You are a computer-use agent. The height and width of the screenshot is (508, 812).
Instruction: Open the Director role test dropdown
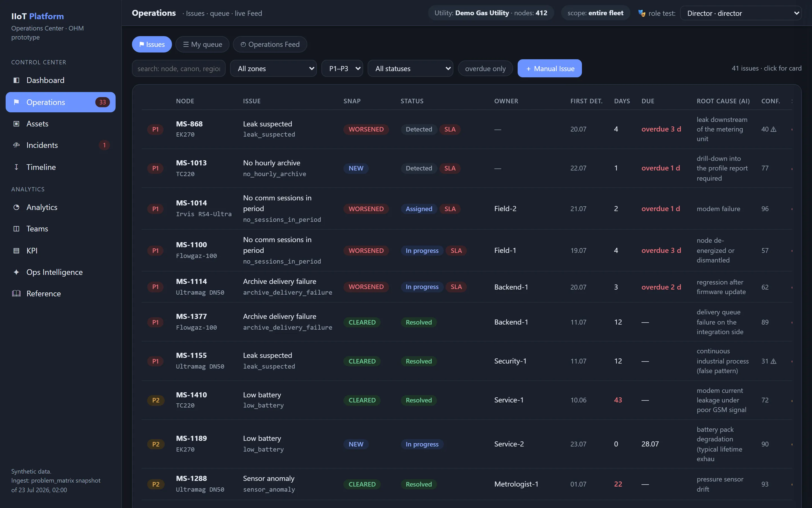741,13
